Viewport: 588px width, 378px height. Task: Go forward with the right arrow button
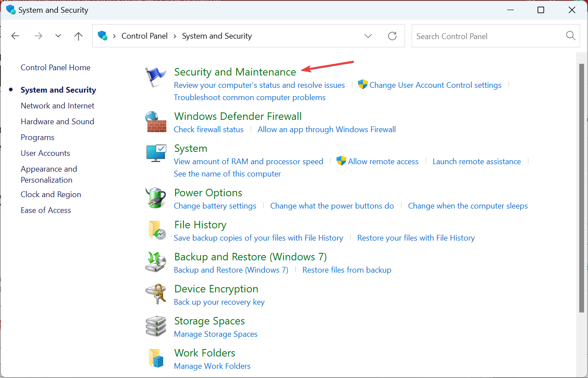tap(38, 36)
